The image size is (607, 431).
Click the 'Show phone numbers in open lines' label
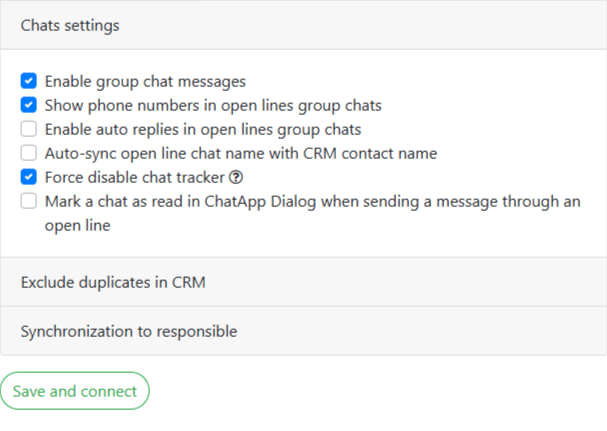pos(212,105)
